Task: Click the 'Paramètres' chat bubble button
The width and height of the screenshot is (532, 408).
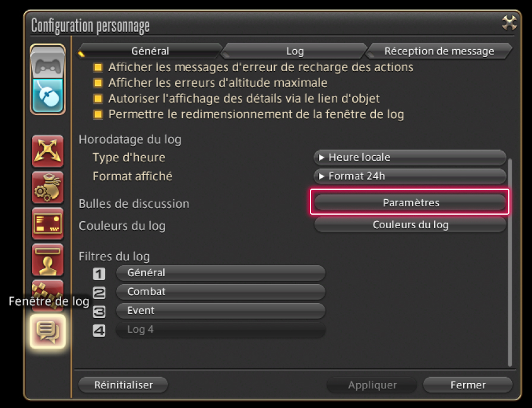Action: point(410,203)
